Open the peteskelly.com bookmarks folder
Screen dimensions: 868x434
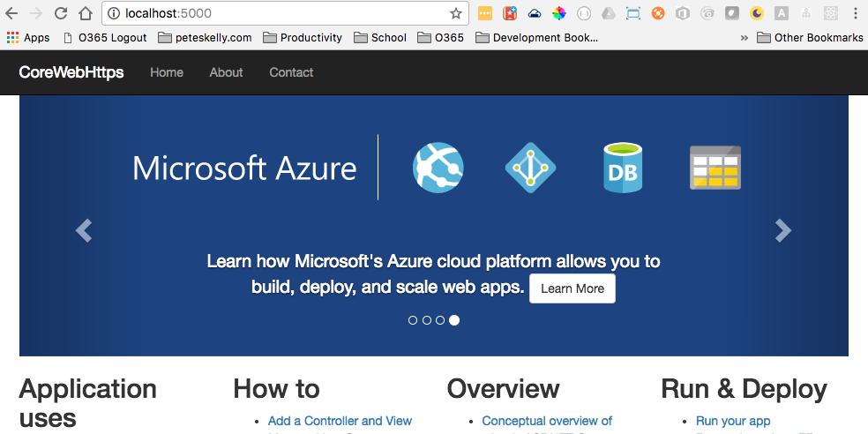coord(205,38)
